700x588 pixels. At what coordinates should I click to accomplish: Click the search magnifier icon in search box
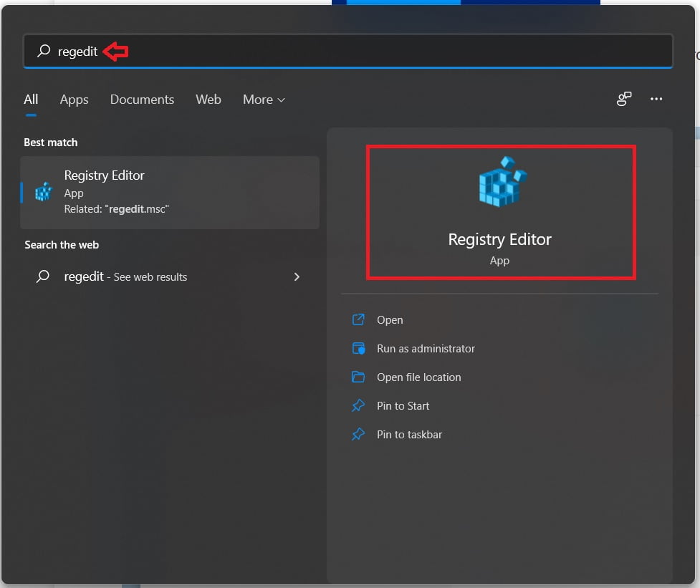point(44,51)
